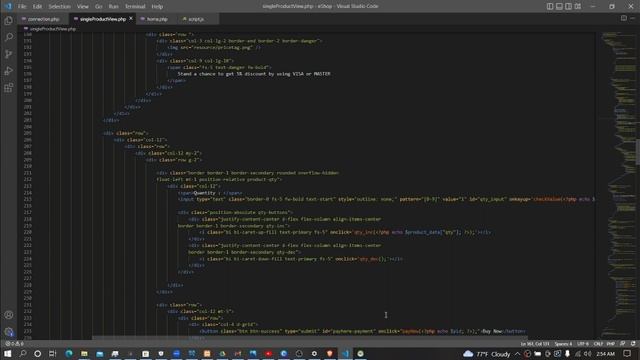Screen dimensions: 640x360
Task: Change the UTF-8 file encoding
Action: [583, 344]
